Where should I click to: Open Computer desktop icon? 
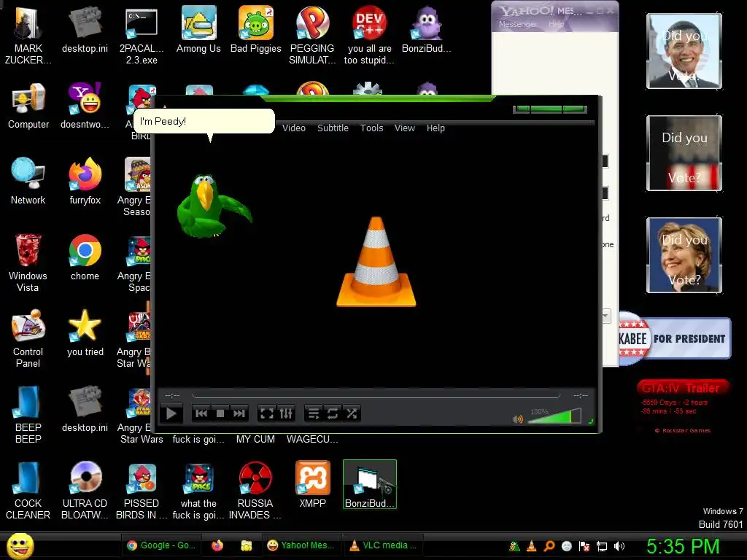(x=28, y=106)
